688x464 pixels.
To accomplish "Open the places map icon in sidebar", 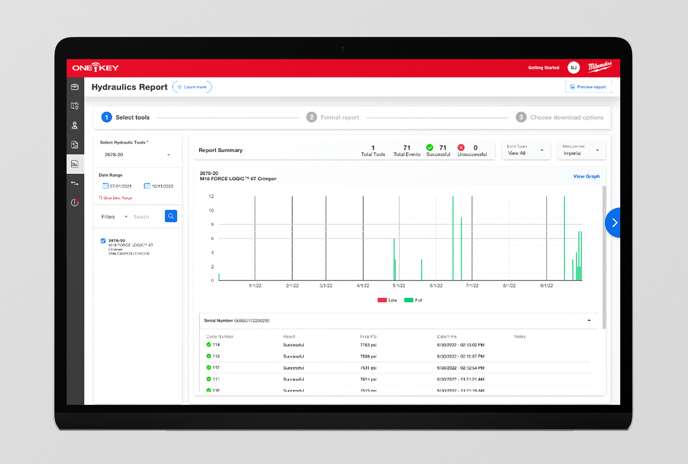I will pyautogui.click(x=75, y=106).
